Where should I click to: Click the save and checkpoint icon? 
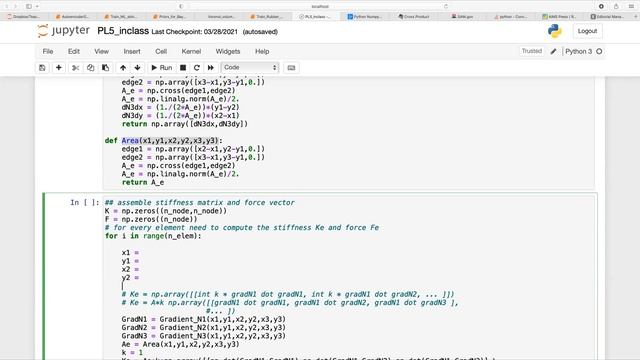point(42,68)
